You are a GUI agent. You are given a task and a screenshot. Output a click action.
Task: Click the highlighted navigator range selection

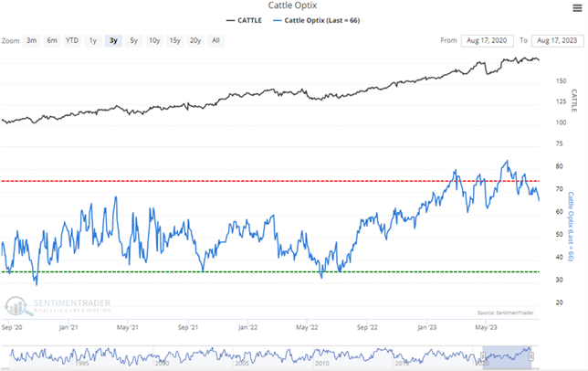point(507,355)
